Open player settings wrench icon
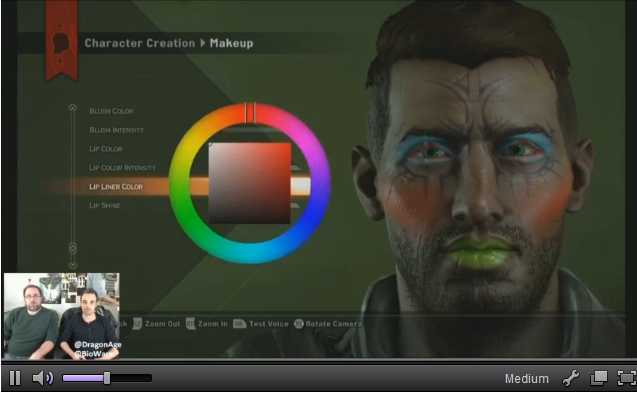Image resolution: width=637 pixels, height=393 pixels. point(571,378)
